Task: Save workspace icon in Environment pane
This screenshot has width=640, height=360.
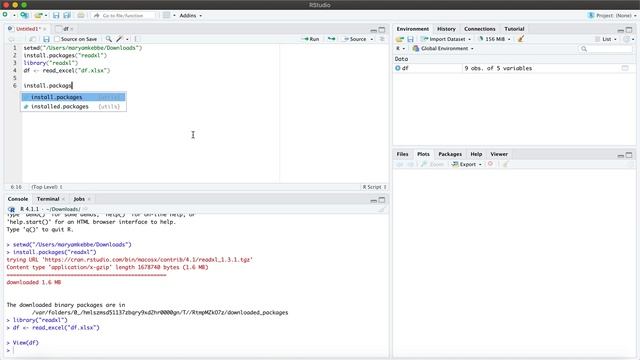Action: (x=410, y=39)
